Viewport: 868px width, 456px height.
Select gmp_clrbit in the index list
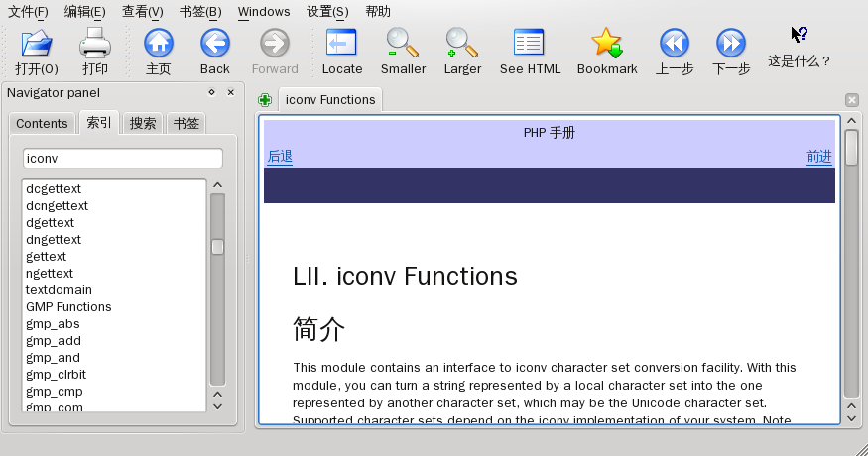56,375
